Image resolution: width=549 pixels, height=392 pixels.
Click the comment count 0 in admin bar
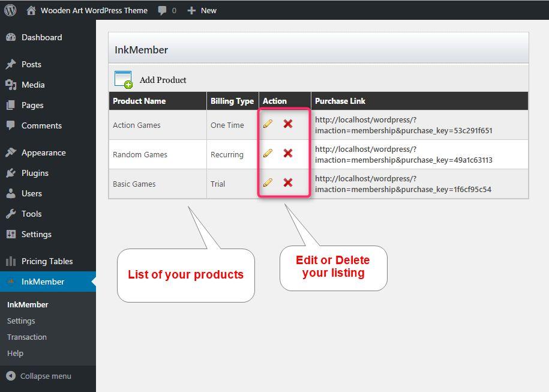tap(174, 11)
